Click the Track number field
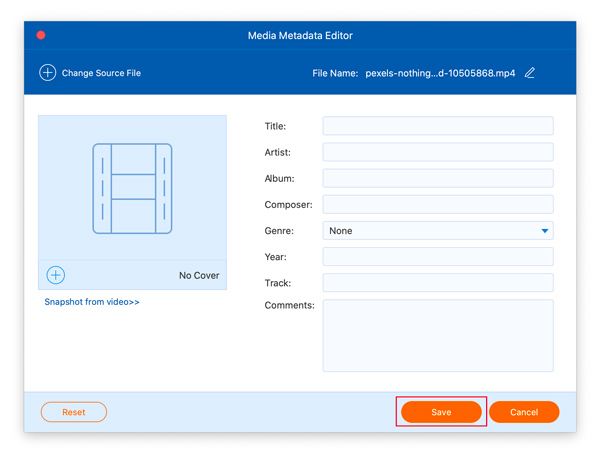 tap(437, 283)
